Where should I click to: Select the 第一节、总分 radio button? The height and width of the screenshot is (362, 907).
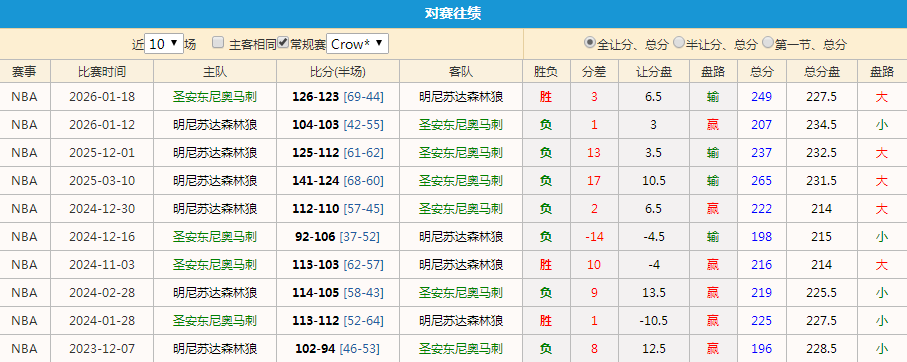(768, 42)
